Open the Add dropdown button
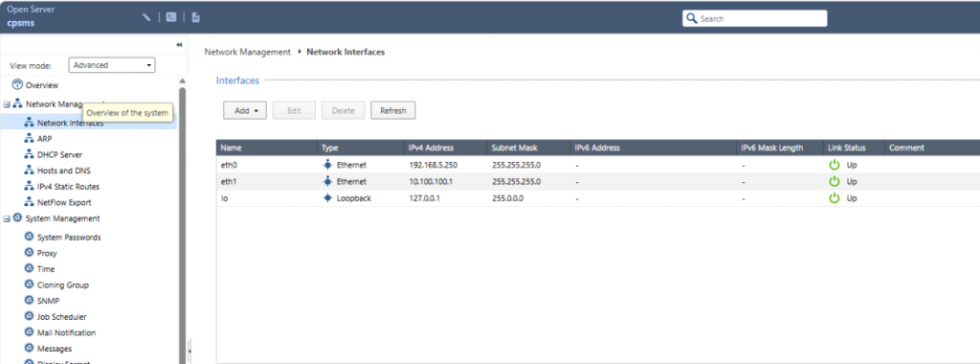This screenshot has height=364, width=980. 245,111
